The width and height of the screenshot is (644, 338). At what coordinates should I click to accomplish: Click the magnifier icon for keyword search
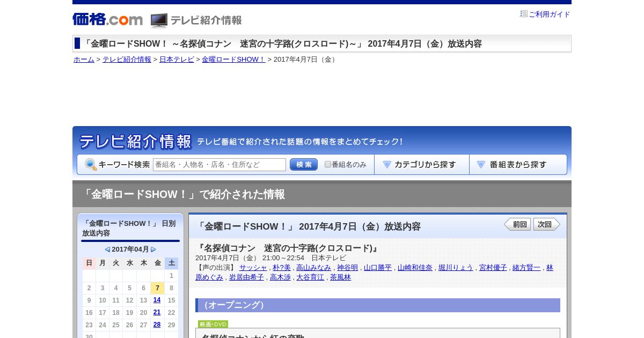(91, 165)
